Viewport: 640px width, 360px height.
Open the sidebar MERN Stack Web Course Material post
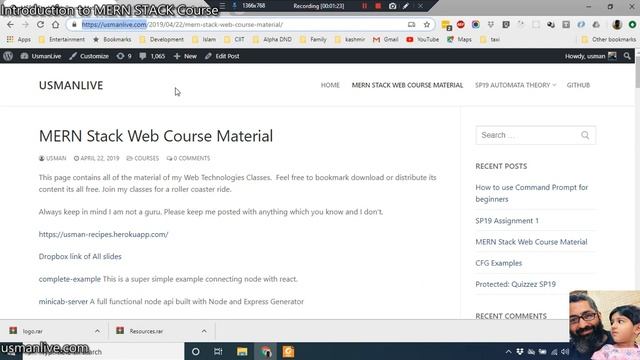531,242
